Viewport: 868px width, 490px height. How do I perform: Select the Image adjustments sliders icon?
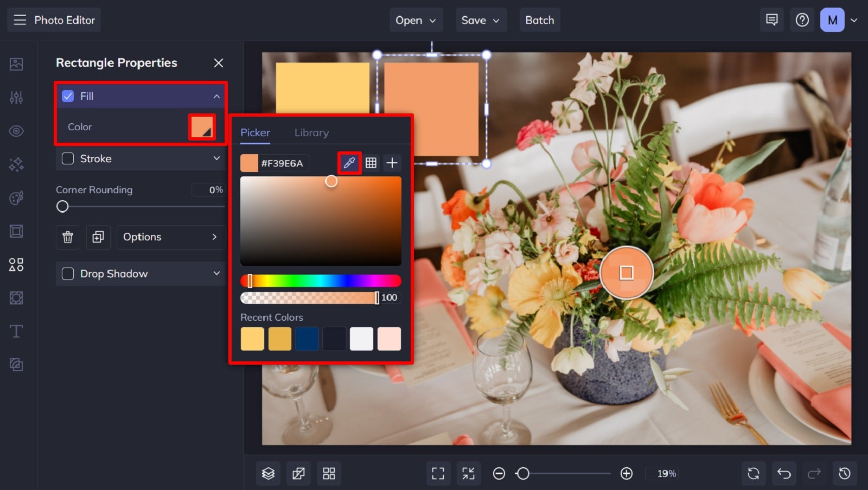pos(16,98)
